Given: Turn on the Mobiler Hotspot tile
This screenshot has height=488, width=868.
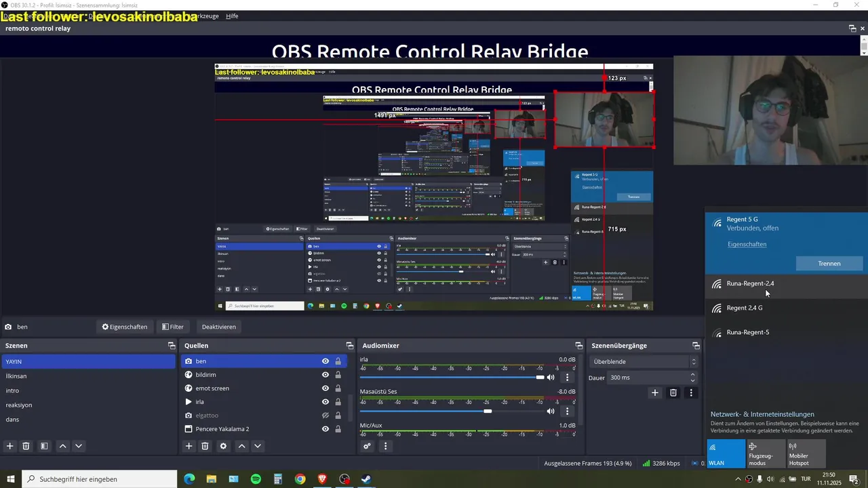Looking at the screenshot, I should (806, 453).
